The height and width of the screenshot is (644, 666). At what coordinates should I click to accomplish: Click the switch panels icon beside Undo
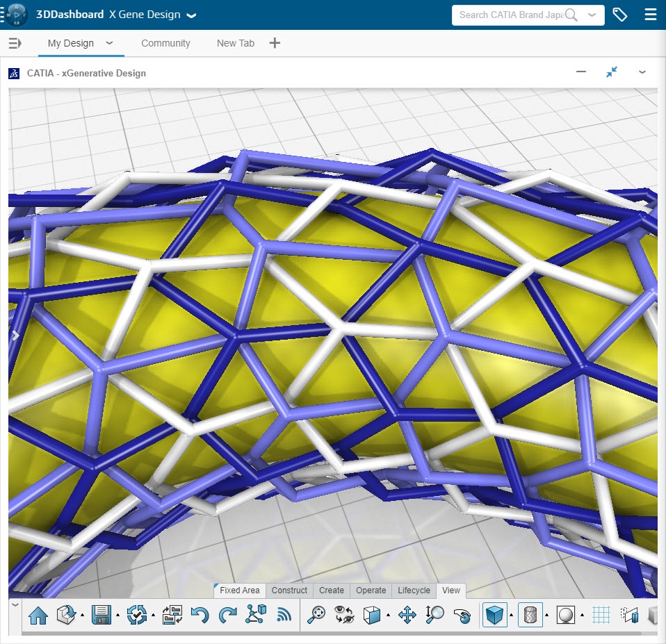(172, 615)
